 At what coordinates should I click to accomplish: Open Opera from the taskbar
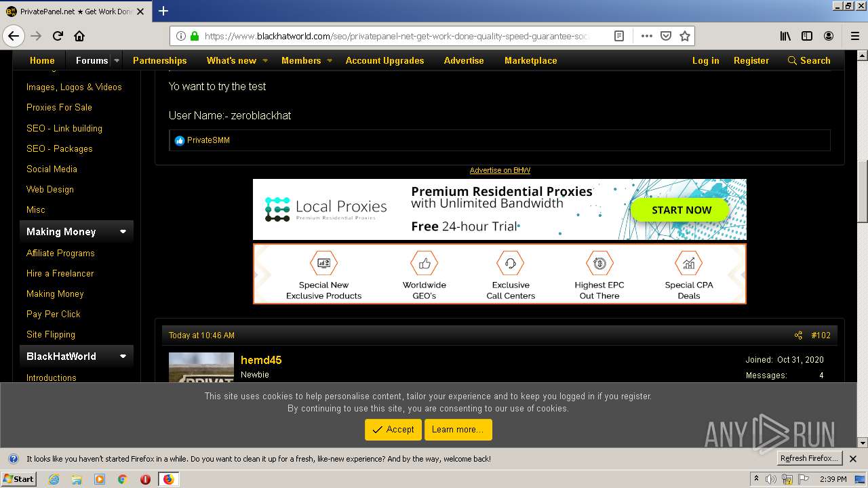coord(145,479)
